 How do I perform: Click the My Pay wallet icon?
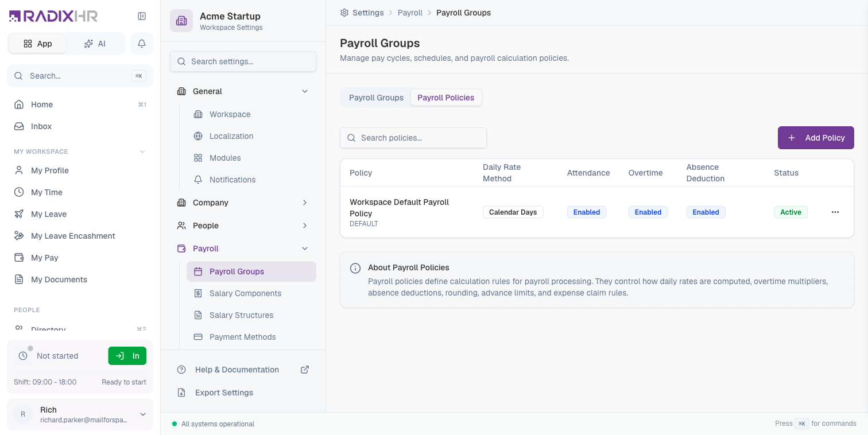pyautogui.click(x=19, y=258)
